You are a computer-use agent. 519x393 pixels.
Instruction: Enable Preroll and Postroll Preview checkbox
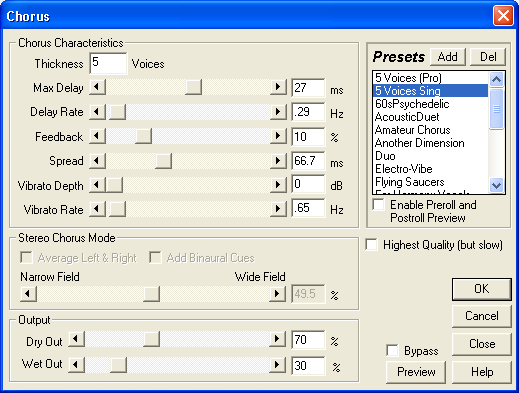[379, 205]
